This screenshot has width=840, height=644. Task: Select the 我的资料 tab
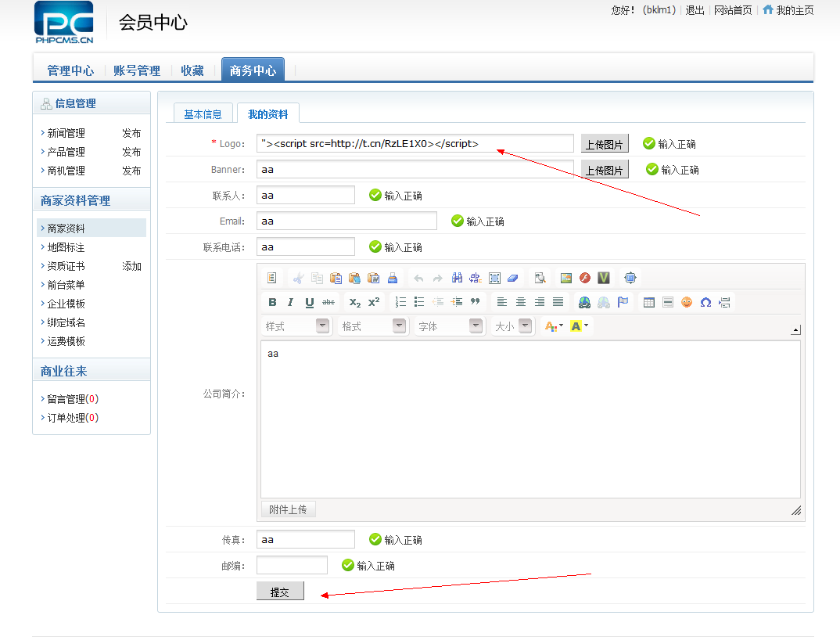click(267, 114)
